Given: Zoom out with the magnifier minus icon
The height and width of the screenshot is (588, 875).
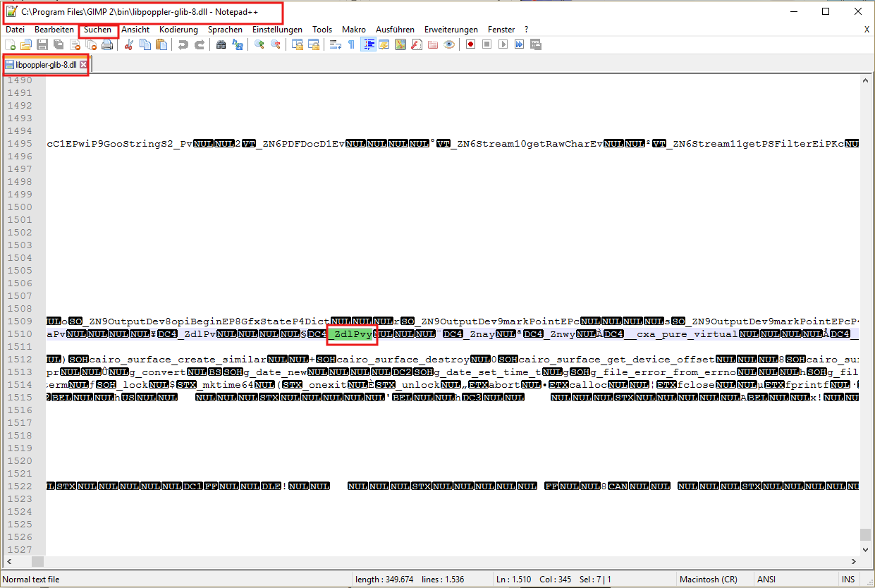Looking at the screenshot, I should [x=276, y=44].
